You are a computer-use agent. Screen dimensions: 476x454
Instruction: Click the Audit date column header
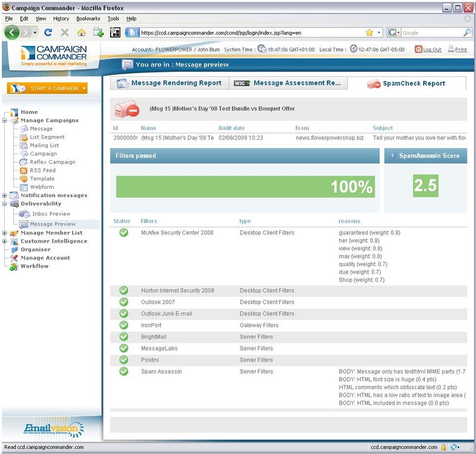[x=231, y=128]
